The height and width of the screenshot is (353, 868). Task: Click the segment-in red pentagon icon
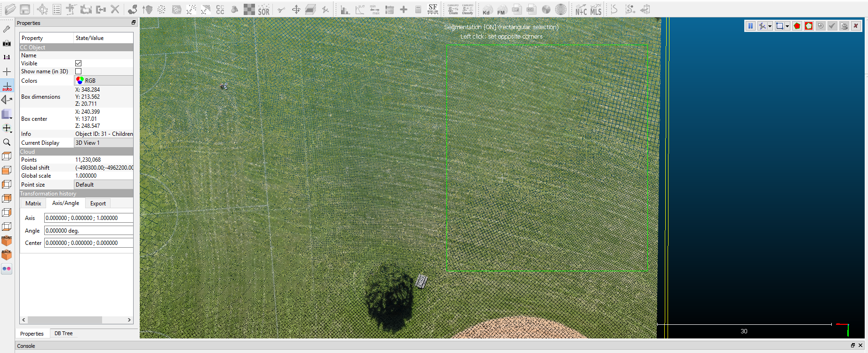797,26
